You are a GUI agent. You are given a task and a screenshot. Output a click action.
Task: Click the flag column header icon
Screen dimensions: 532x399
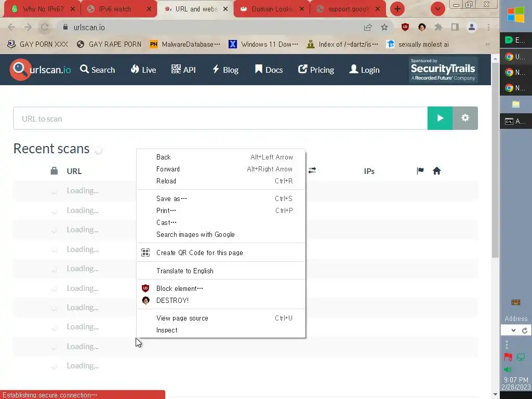pyautogui.click(x=420, y=170)
